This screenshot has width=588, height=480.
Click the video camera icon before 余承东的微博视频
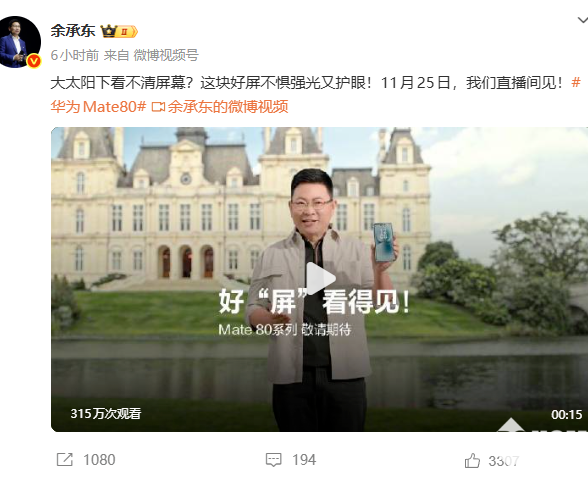pyautogui.click(x=158, y=107)
